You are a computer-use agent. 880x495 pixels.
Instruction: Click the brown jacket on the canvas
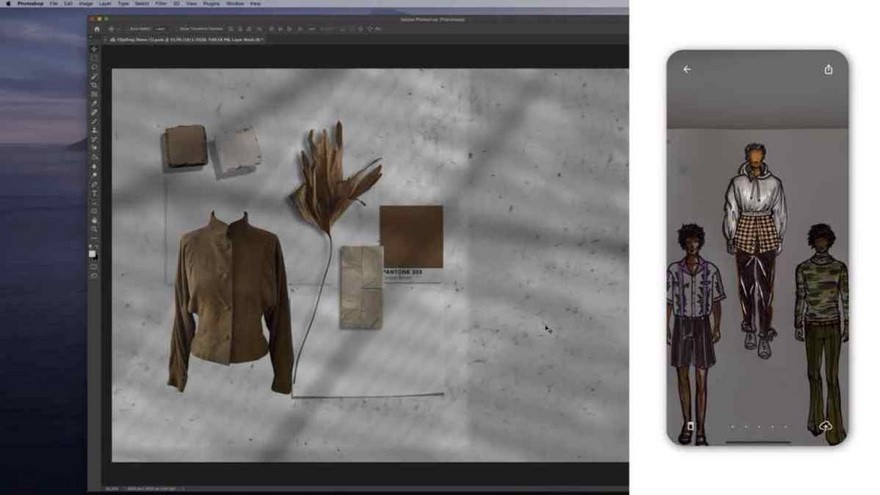[231, 303]
